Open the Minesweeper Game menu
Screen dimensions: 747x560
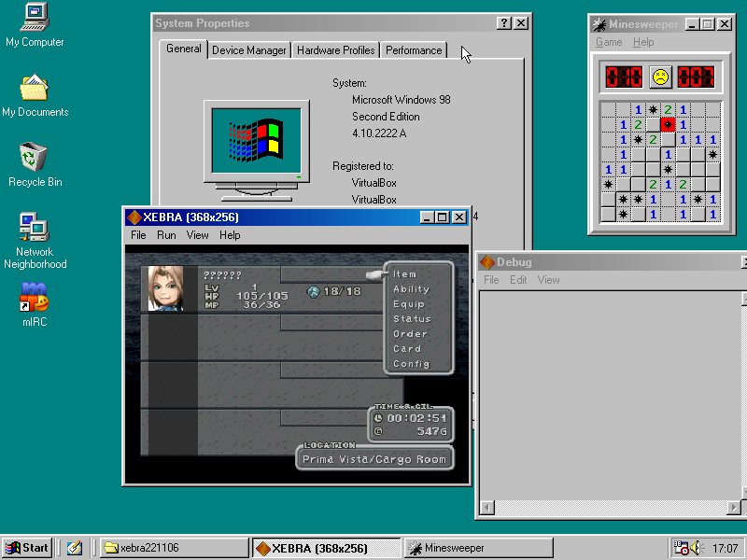tap(609, 42)
